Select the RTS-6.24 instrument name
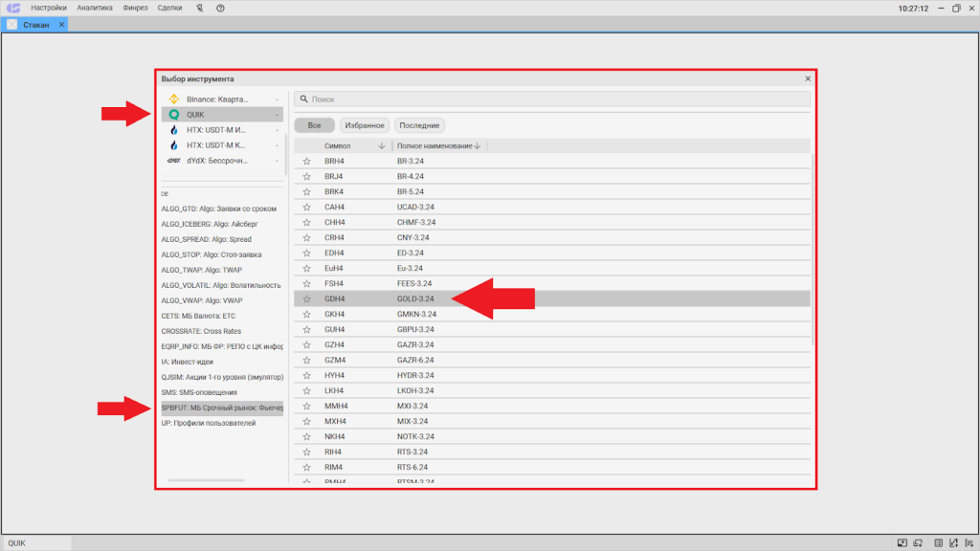Screen dimensions: 980x551 (412, 467)
